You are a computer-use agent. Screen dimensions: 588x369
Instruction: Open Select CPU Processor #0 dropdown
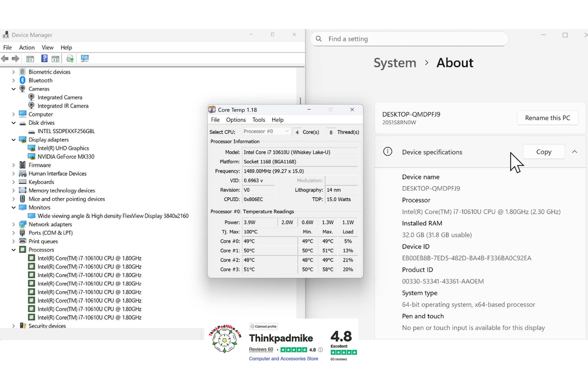[266, 131]
